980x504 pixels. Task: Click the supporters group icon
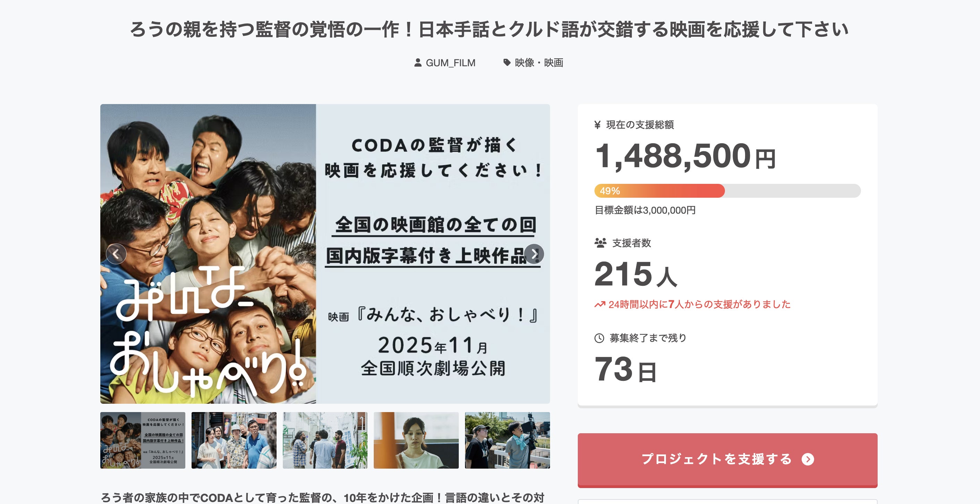click(x=600, y=243)
